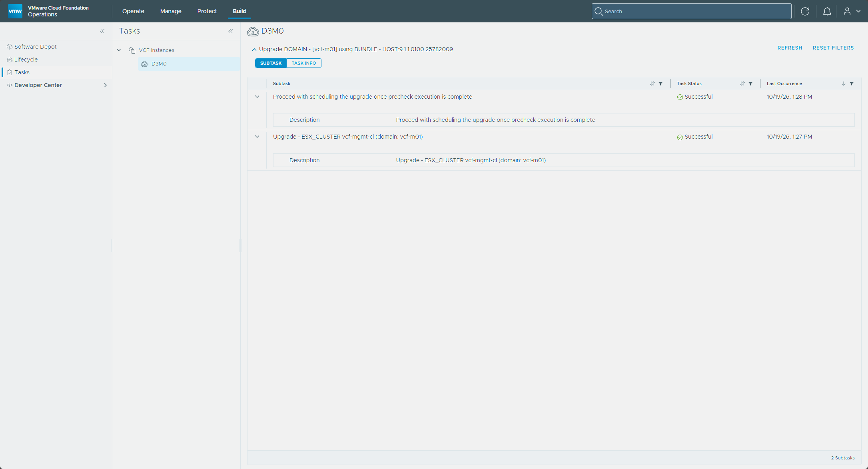
Task: Click the D3M0 cloud icon in tree
Action: [x=145, y=64]
